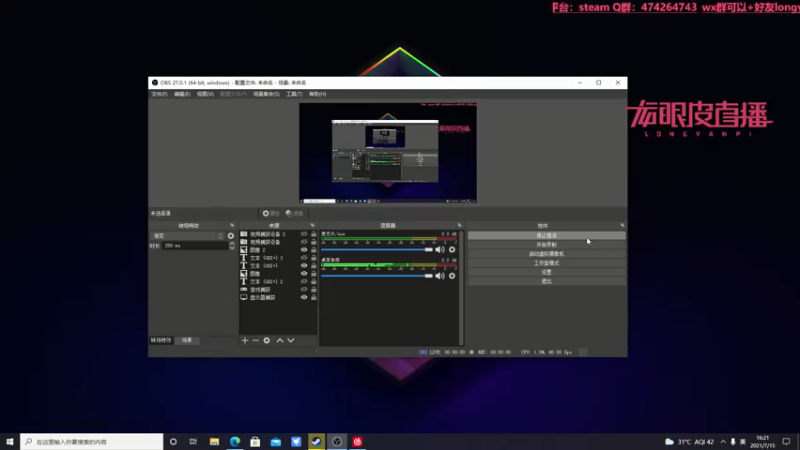Click the Windows taskbar search box
The image size is (800, 450).
[92, 441]
